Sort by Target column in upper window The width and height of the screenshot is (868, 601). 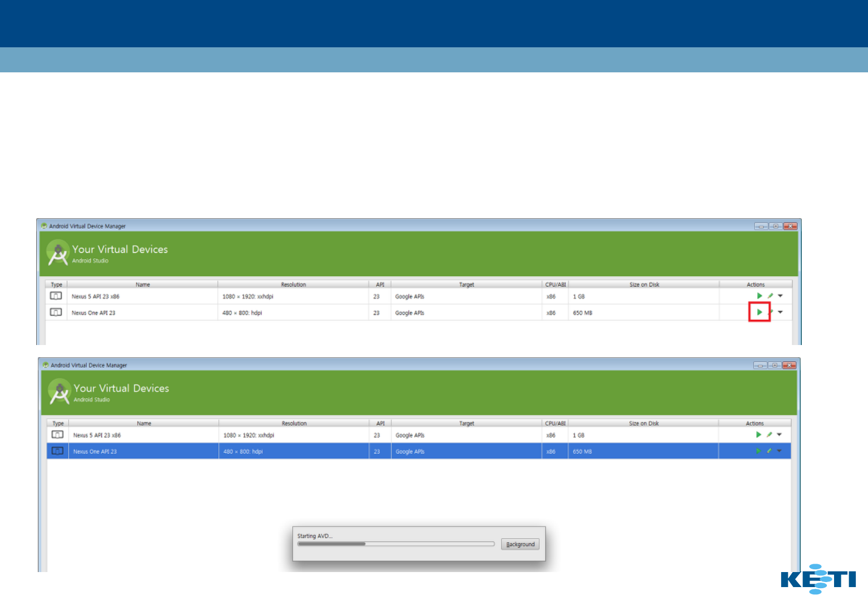coord(466,284)
